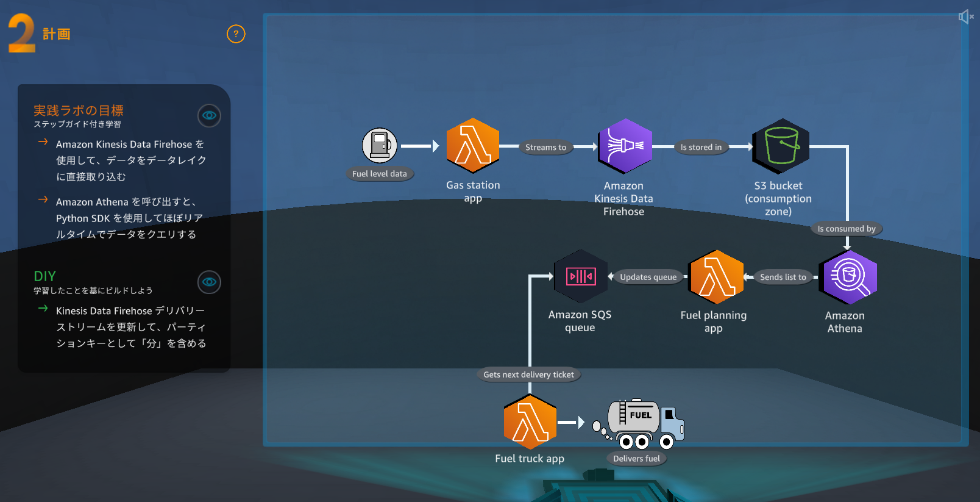Click the 計画 heading text
The height and width of the screenshot is (502, 980).
point(57,34)
